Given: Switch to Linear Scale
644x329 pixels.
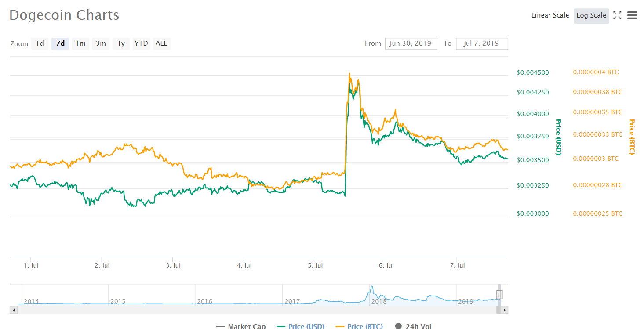Looking at the screenshot, I should (x=550, y=15).
